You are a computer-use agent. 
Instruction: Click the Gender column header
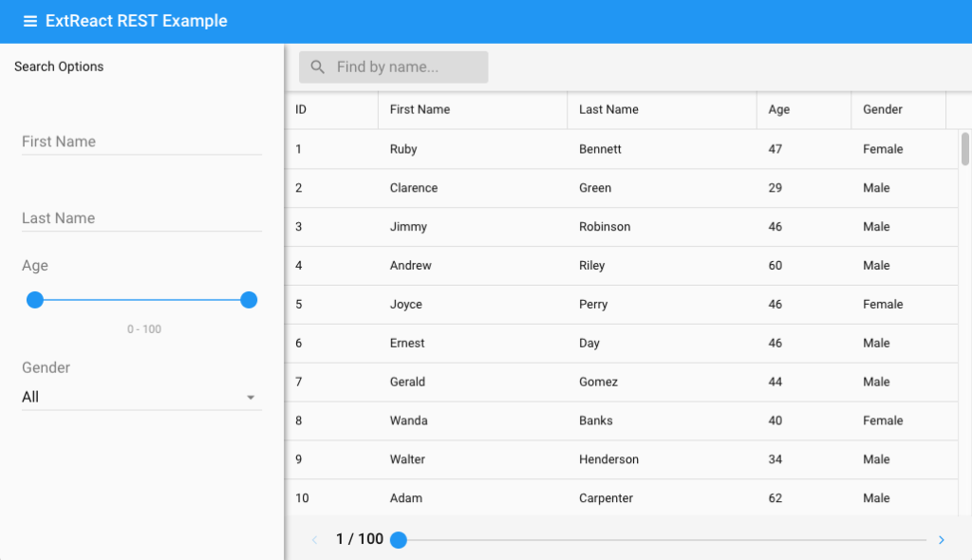click(x=897, y=110)
